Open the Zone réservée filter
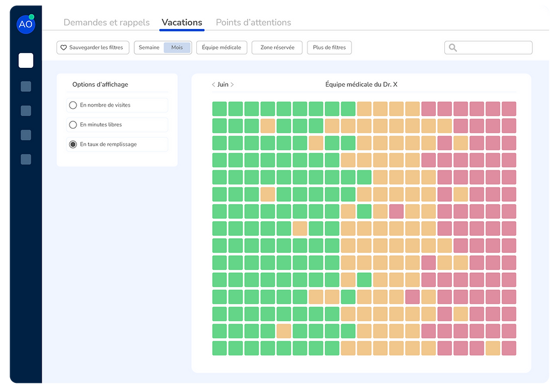Image resolution: width=559 pixels, height=392 pixels. (277, 48)
